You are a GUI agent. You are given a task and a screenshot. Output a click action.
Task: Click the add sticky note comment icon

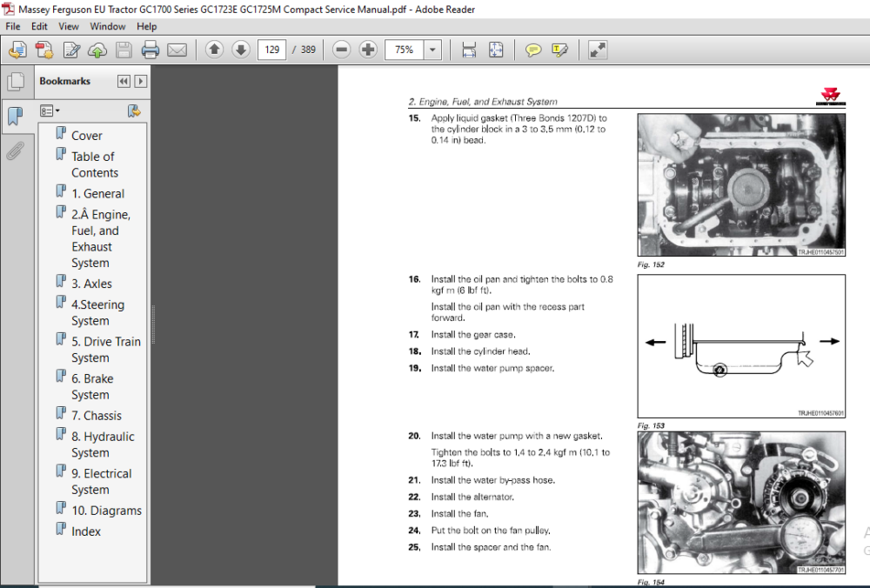click(x=532, y=50)
